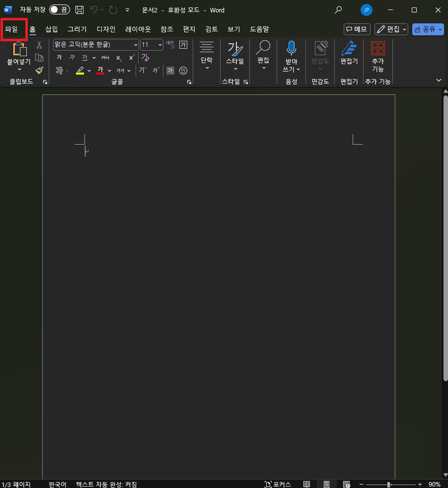Toggle Focus mode (포커스) in status bar

click(278, 484)
